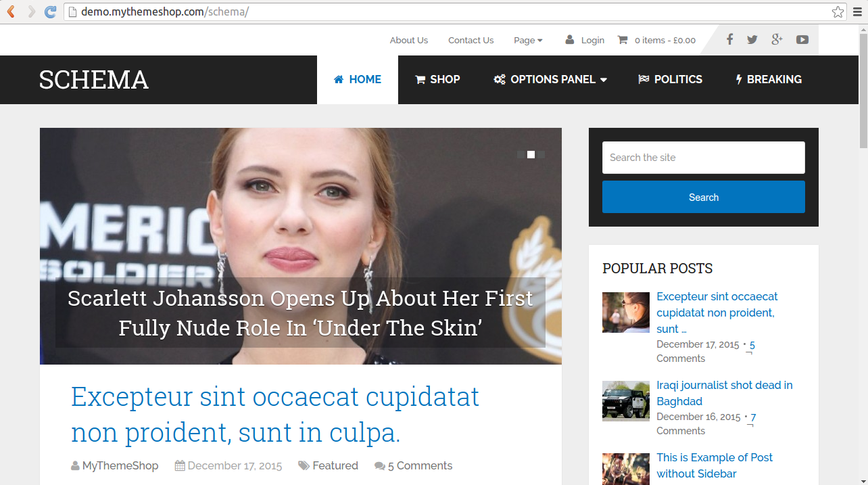868x485 pixels.
Task: Open popular post 'Excepteur sint occaecat cupidatat'
Action: [x=717, y=313]
